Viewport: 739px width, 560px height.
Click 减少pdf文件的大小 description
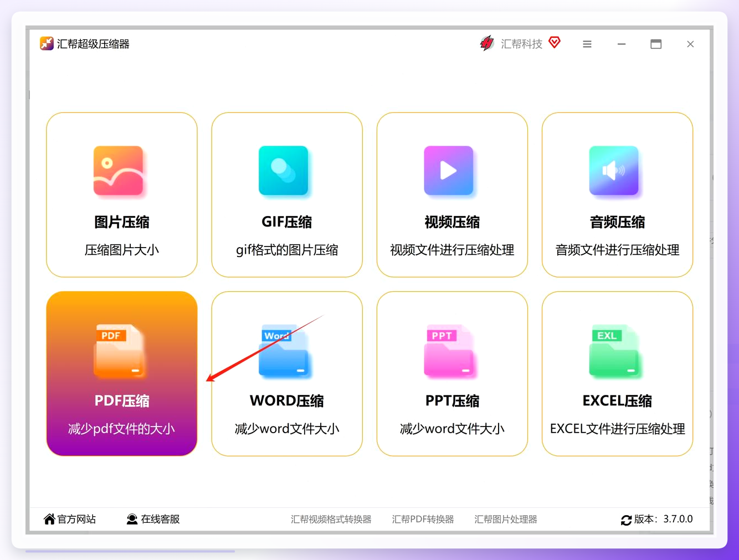(x=122, y=429)
